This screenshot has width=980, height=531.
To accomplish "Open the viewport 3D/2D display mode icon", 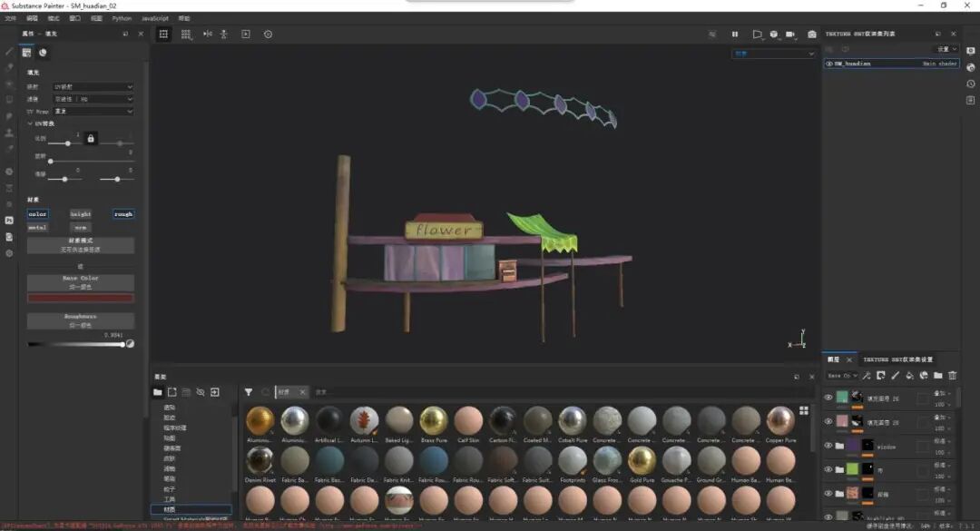I will click(757, 34).
